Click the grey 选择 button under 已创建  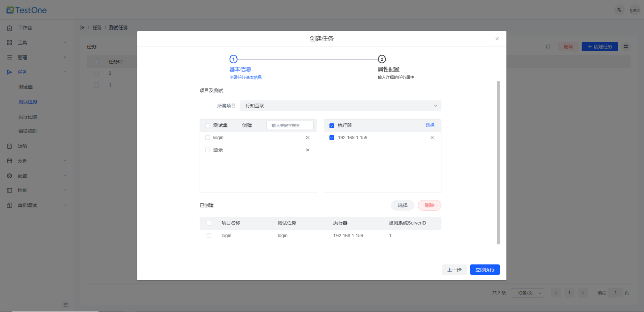pos(403,205)
